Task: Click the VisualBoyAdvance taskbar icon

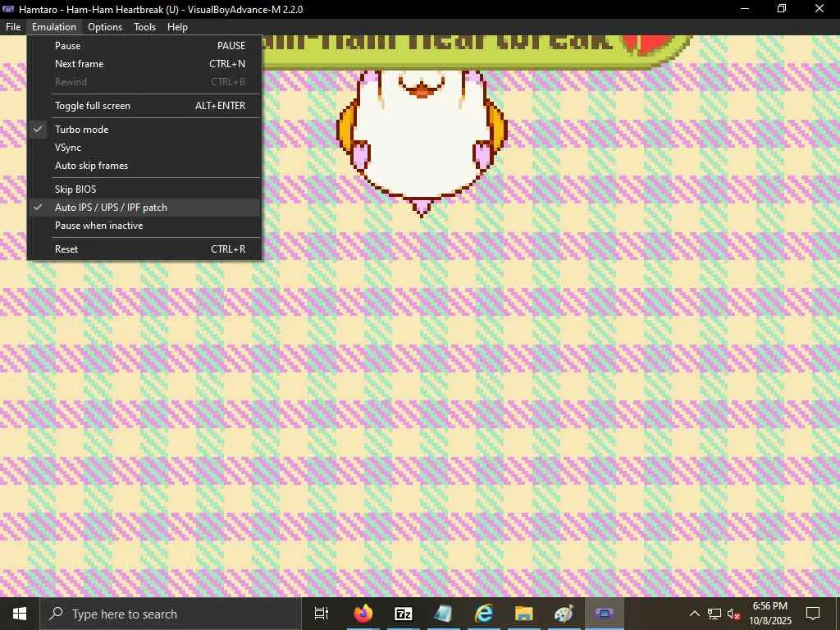Action: click(x=605, y=614)
